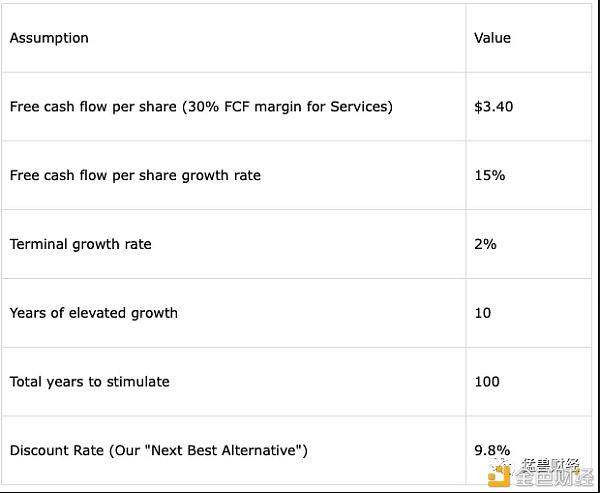Select Free cash flow per share growth rate
Viewport: 600px width, 493px height.
(135, 175)
